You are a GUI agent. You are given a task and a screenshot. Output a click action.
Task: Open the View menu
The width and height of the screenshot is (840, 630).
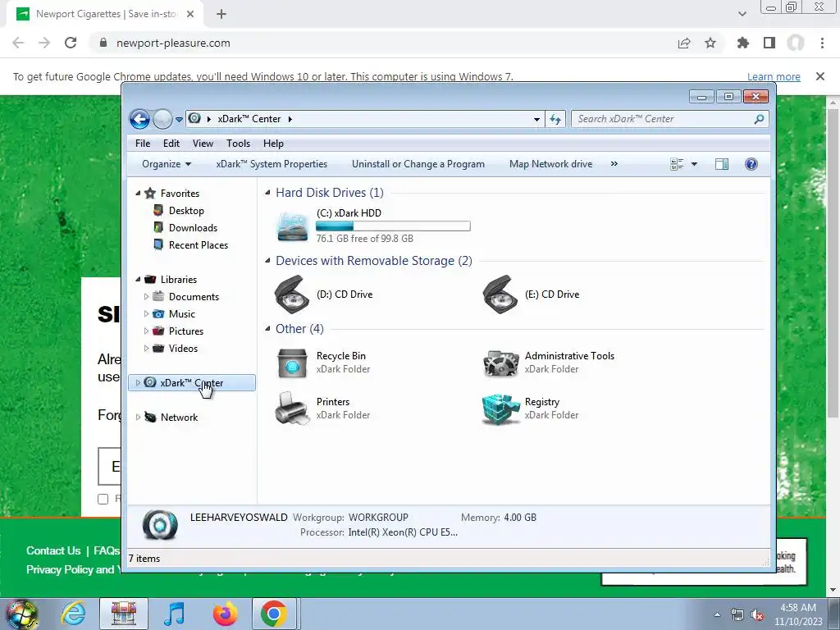click(x=203, y=144)
